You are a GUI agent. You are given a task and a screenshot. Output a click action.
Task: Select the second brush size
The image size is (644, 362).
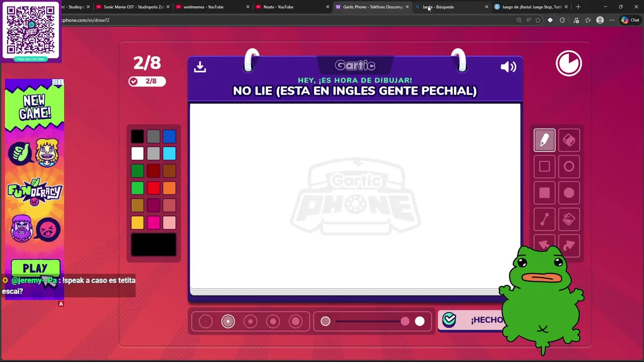tap(228, 321)
